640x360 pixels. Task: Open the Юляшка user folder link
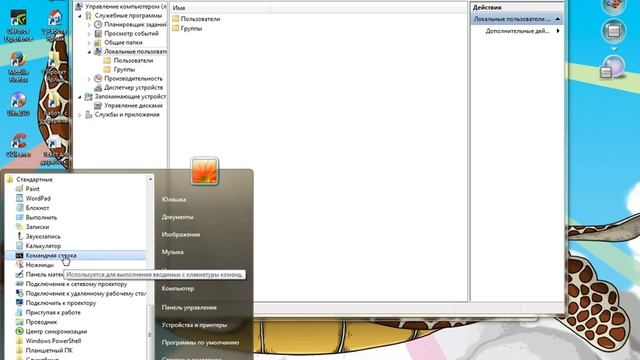coord(174,199)
